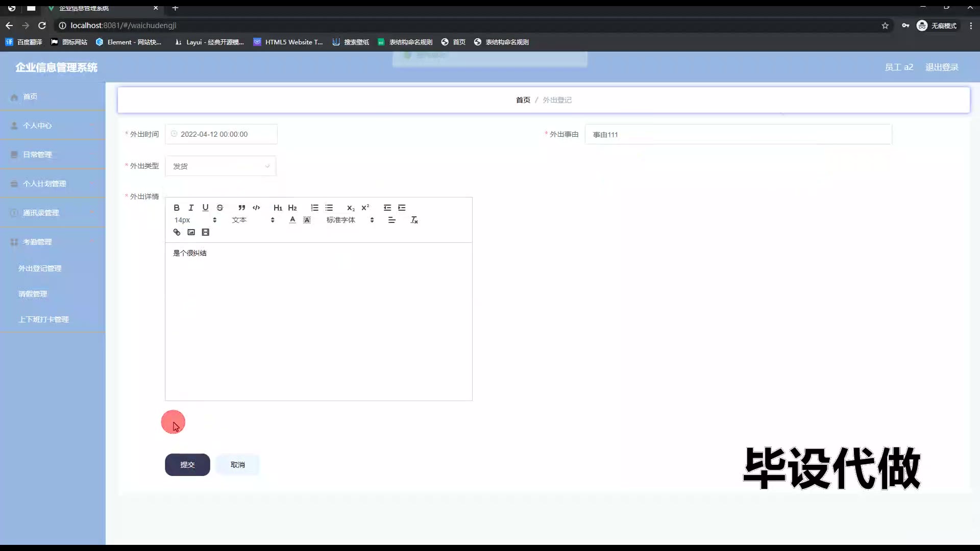Screen dimensions: 980x551
Task: Click the 提交 submit button
Action: pos(187,465)
